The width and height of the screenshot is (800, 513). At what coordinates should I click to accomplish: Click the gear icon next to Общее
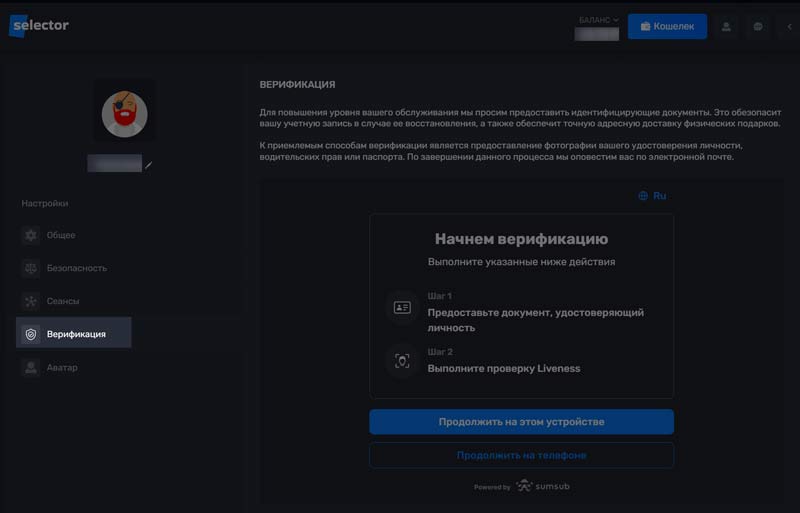pos(31,235)
